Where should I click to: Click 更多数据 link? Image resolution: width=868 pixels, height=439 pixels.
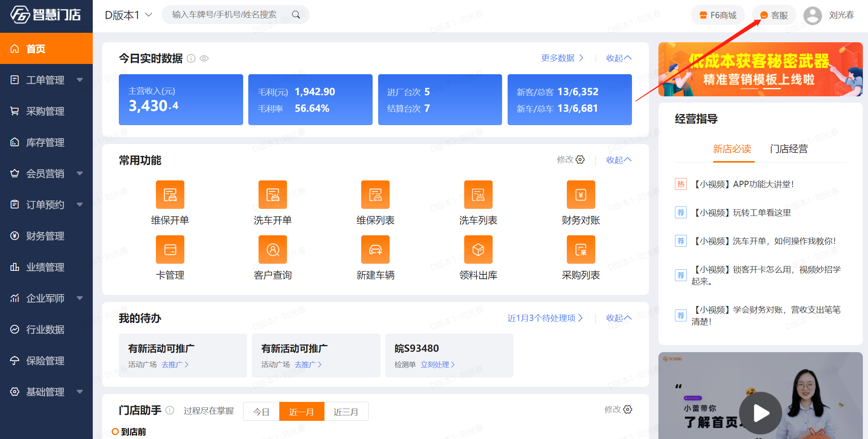tap(562, 58)
